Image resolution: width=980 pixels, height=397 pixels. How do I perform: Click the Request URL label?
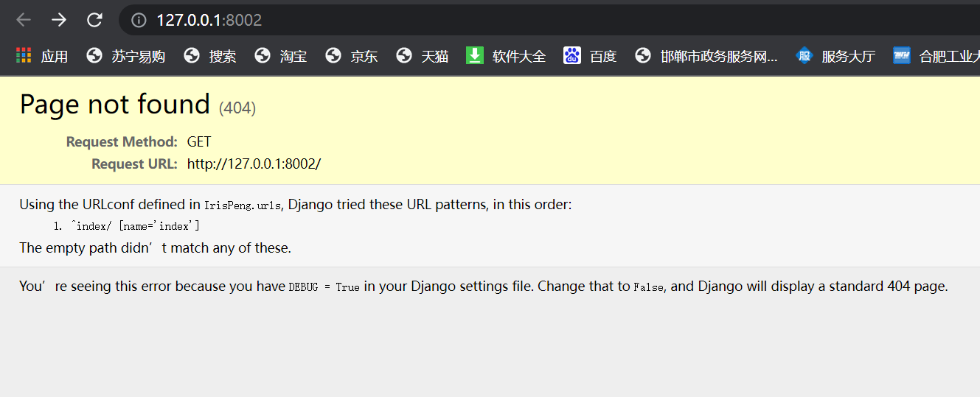(x=134, y=164)
